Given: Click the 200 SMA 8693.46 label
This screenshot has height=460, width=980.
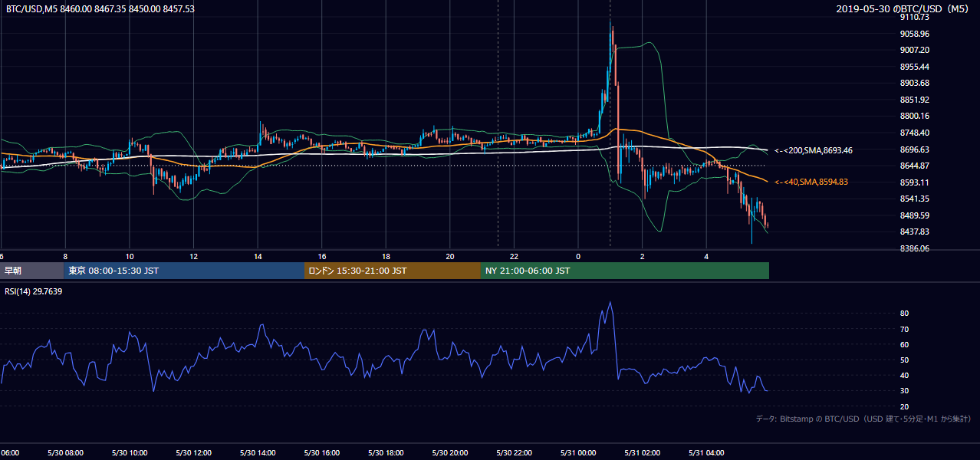Looking at the screenshot, I should pos(814,151).
